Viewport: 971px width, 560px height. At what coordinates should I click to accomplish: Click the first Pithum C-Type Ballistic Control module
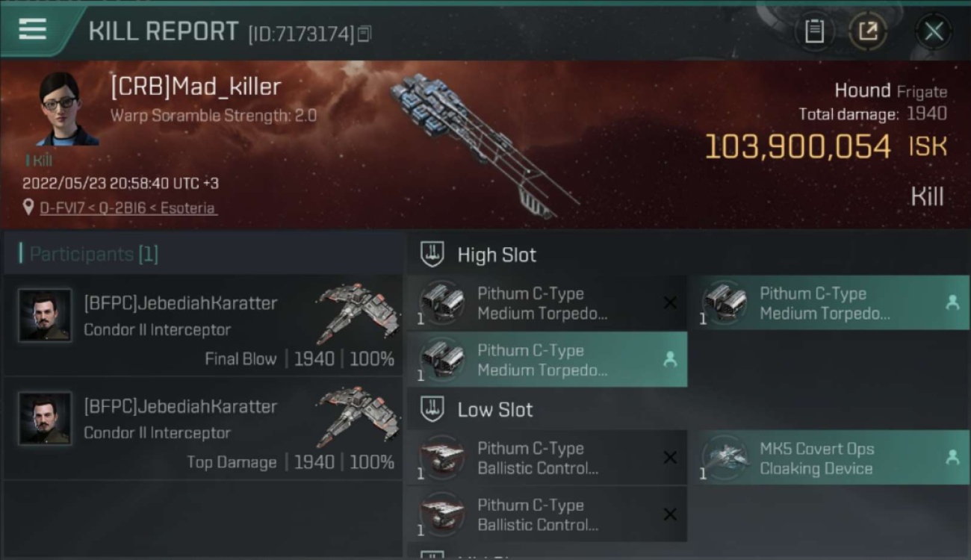547,458
